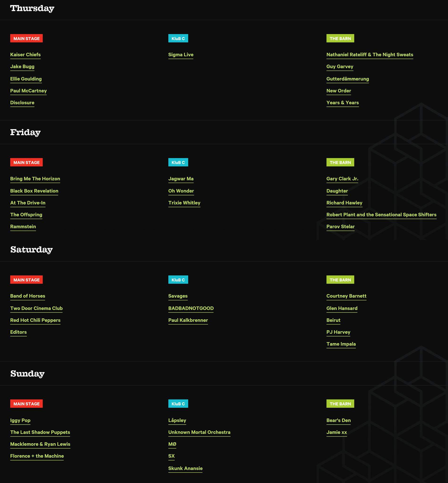Select Rammstein on Friday's Main Stage

[23, 227]
